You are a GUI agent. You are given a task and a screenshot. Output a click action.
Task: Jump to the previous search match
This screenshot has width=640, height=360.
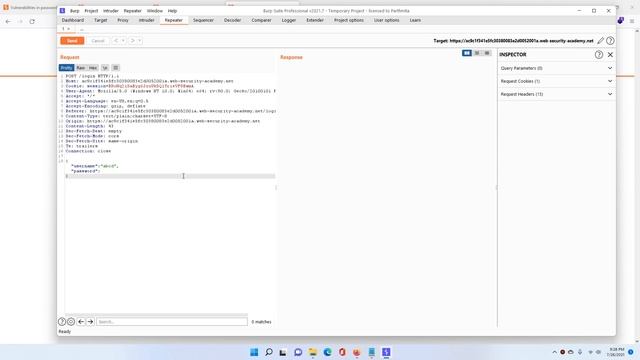coord(81,322)
